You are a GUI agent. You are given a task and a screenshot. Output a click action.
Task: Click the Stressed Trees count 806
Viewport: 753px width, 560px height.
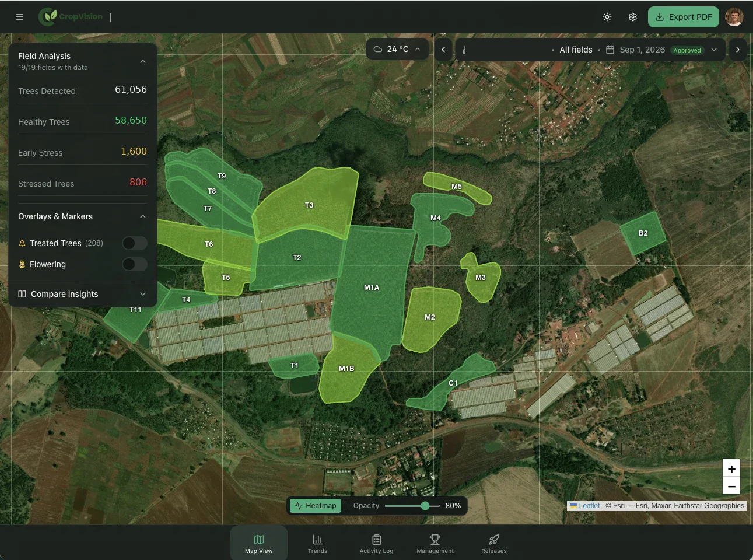(138, 182)
